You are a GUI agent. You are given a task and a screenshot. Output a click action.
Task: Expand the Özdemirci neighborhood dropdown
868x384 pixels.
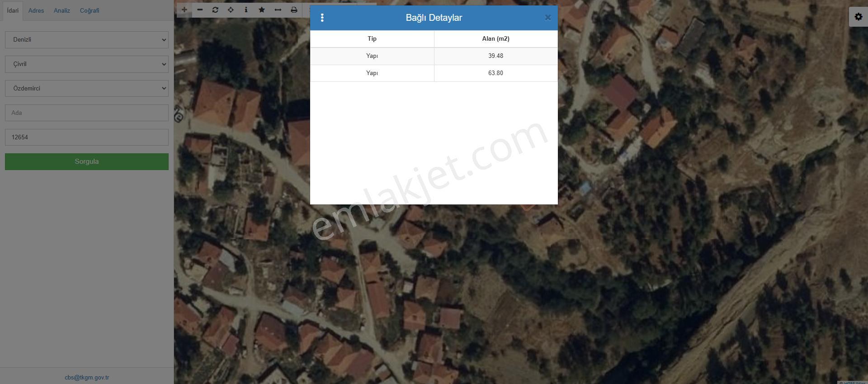(x=87, y=89)
